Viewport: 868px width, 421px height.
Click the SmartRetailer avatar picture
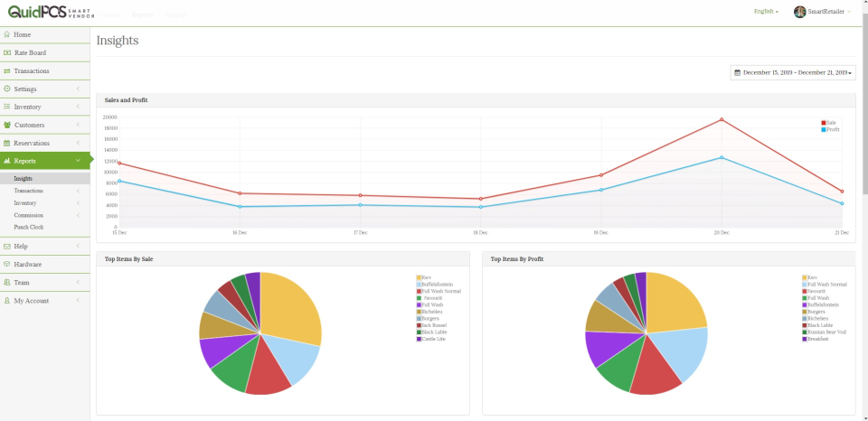pyautogui.click(x=799, y=12)
